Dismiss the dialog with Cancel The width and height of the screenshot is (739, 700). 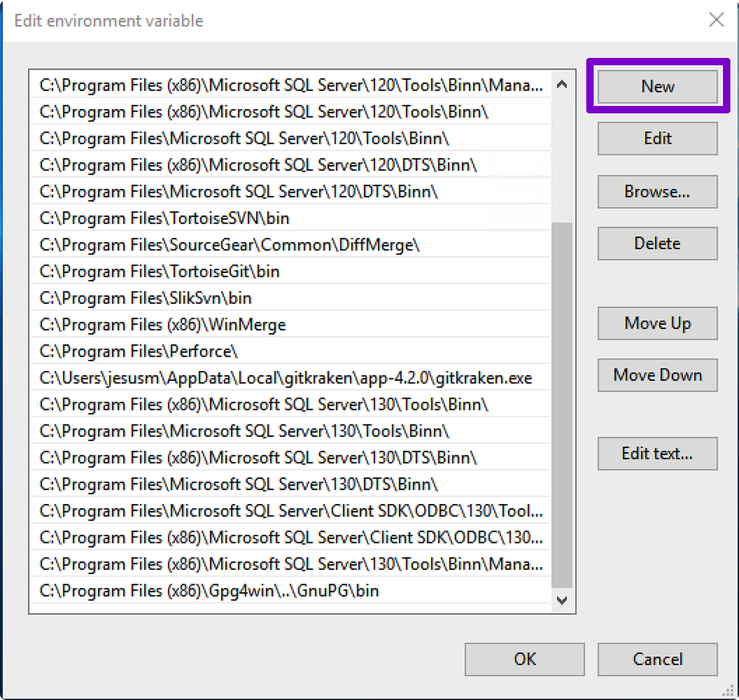pos(656,659)
